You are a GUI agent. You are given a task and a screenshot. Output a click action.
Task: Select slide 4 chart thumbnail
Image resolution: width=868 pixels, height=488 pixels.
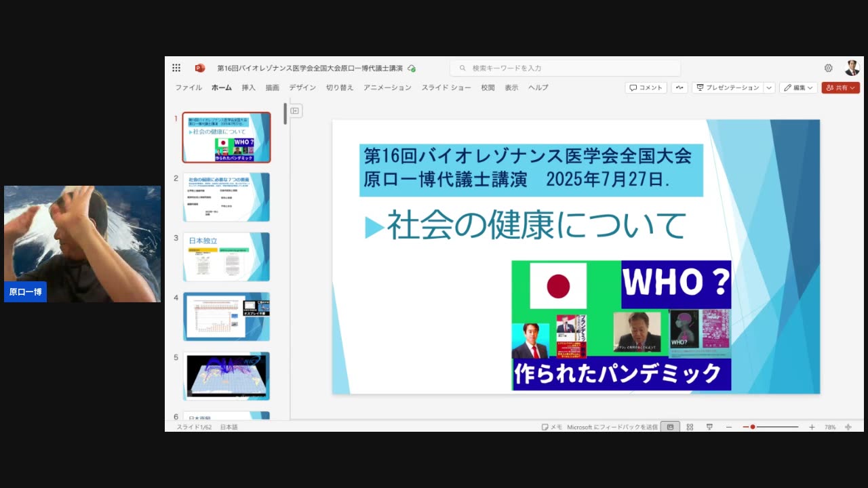[x=226, y=317]
